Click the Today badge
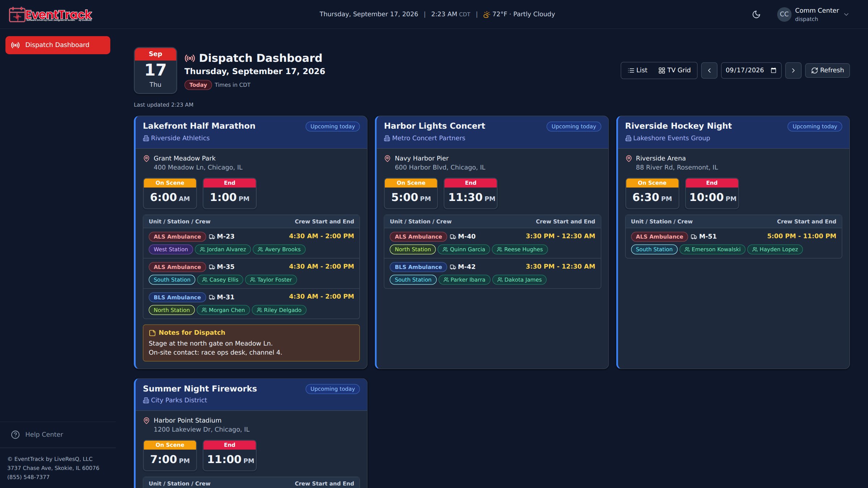 [x=198, y=85]
